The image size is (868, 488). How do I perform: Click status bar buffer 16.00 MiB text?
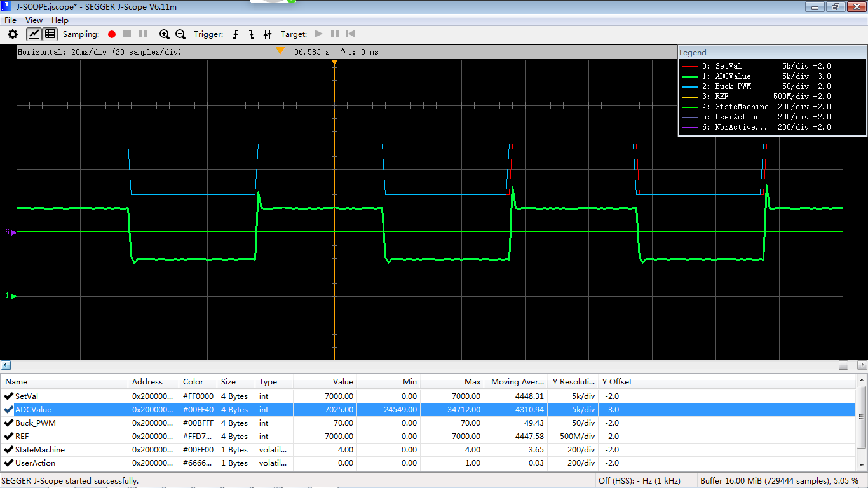point(779,481)
